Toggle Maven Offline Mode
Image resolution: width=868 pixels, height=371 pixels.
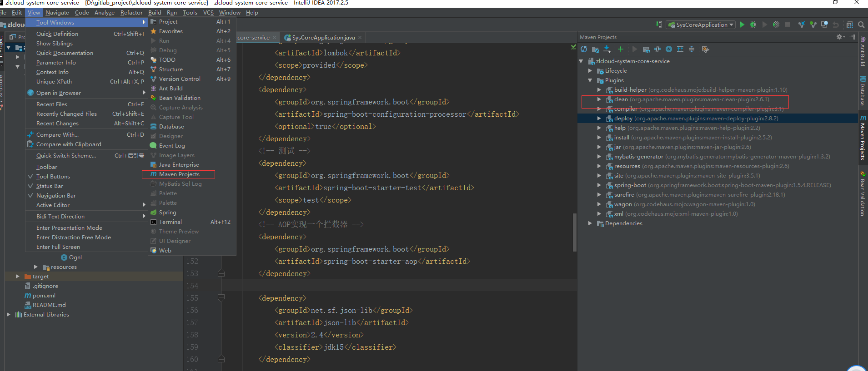pos(657,49)
